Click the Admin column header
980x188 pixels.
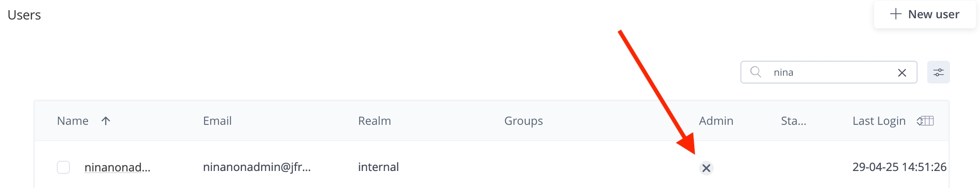716,121
